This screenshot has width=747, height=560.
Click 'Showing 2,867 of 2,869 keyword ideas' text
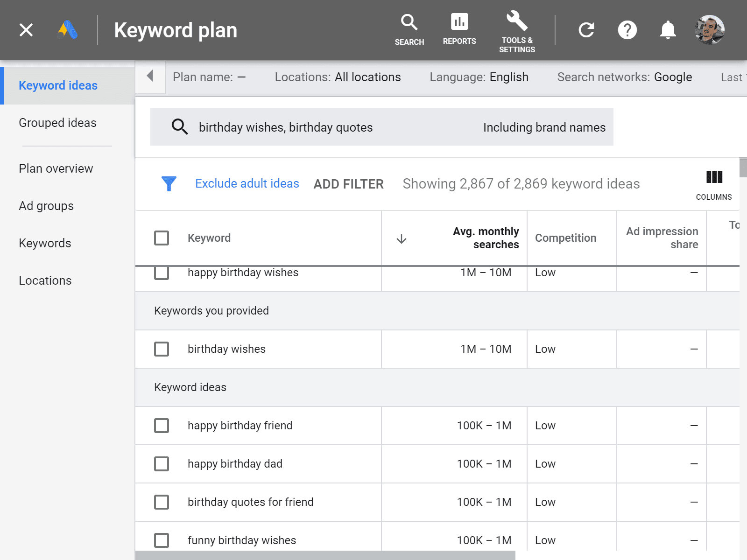(x=521, y=184)
